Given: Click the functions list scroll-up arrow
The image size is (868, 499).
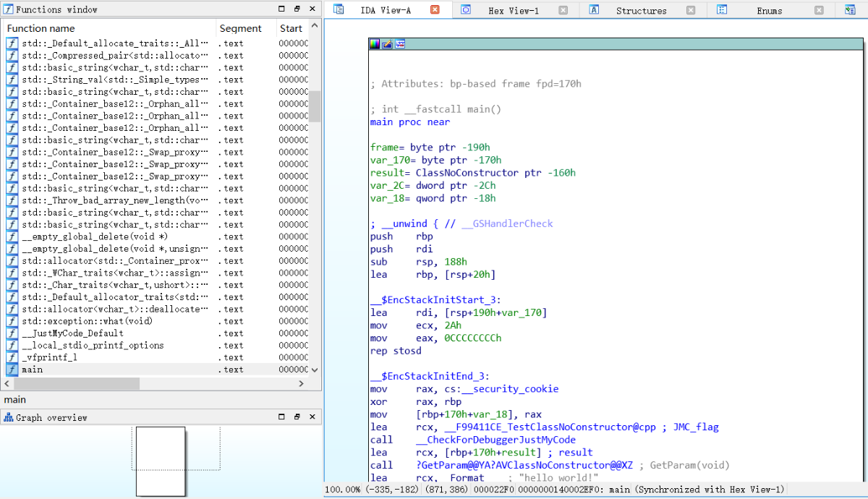Looking at the screenshot, I should 315,26.
